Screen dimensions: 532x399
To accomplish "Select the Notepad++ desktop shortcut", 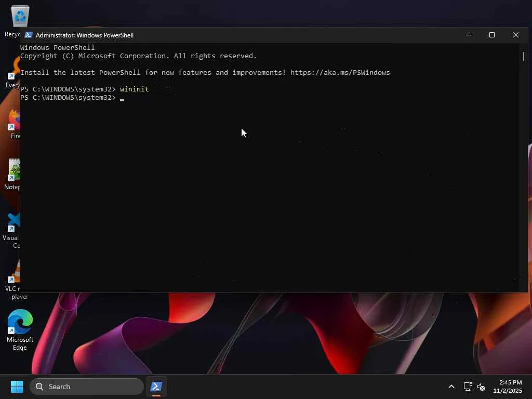I will [12, 174].
